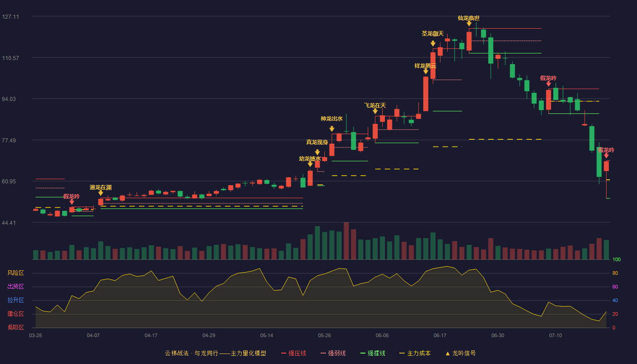Toggle the 强弱线 legend series
This screenshot has height=364, width=637.
(x=333, y=353)
